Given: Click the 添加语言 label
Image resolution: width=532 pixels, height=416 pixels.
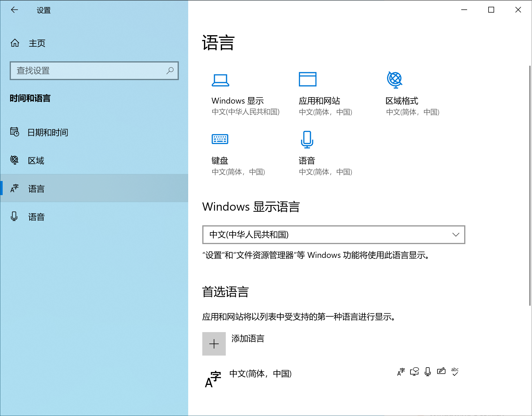Looking at the screenshot, I should click(x=248, y=339).
